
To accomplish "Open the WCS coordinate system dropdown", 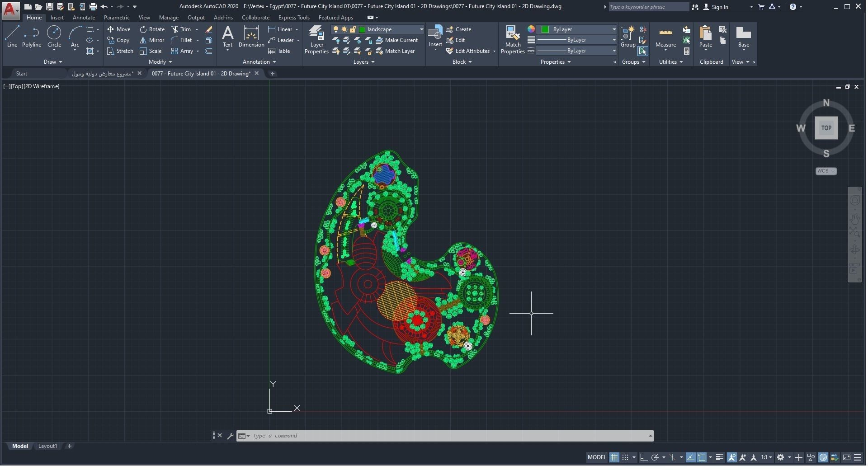I will (826, 171).
